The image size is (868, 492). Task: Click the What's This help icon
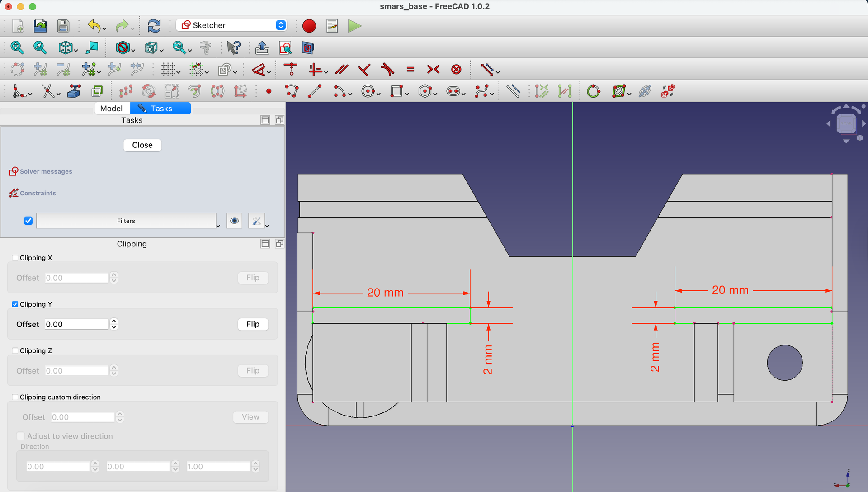click(x=234, y=47)
